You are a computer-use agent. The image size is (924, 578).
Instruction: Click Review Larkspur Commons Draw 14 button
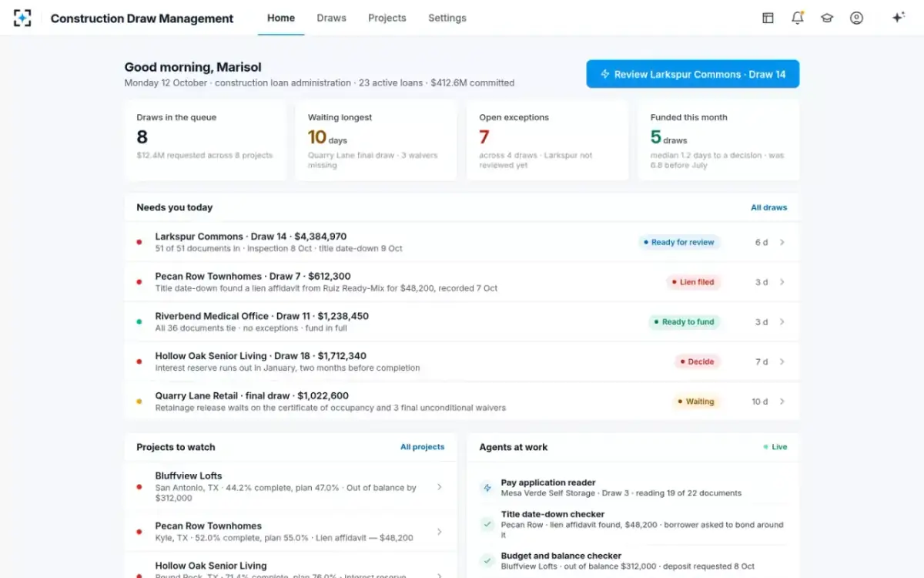click(x=693, y=74)
